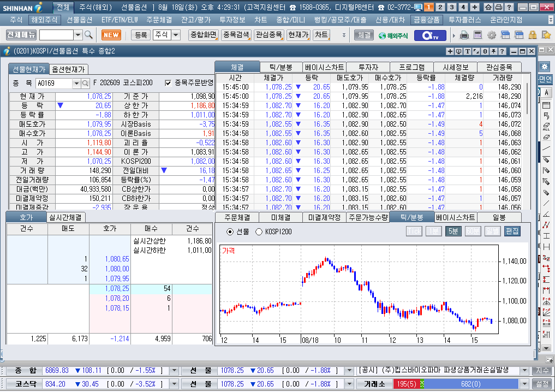Screen dimensions: 555x392
Task: Open the A0169 item code dropdown
Action: [76, 83]
